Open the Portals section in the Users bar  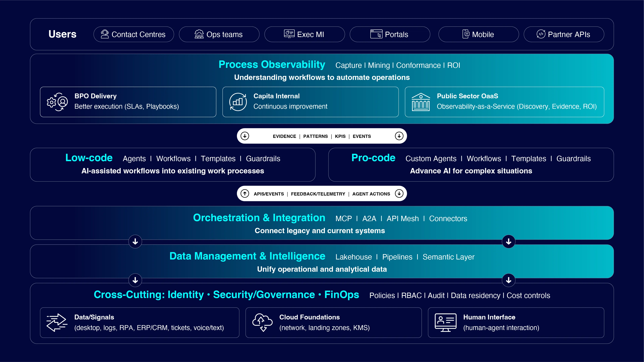(390, 34)
